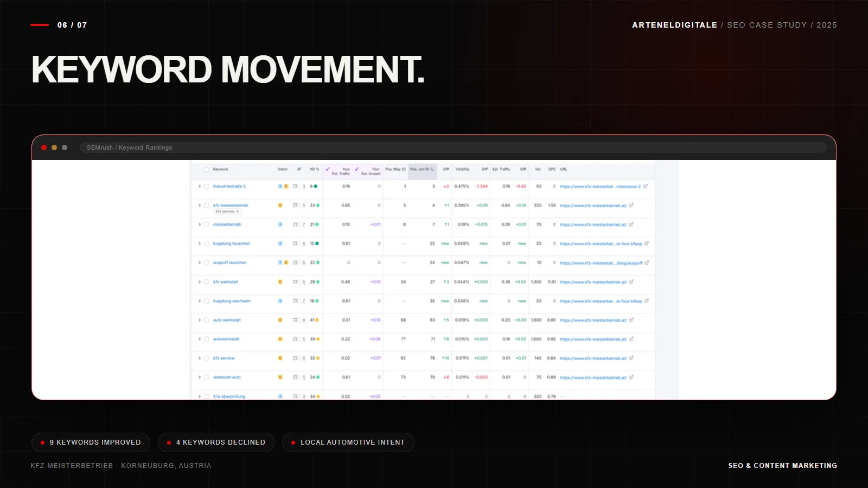Viewport: 868px width, 488px height.
Task: Click SERP features icon in auto werkstatt row
Action: (x=296, y=320)
